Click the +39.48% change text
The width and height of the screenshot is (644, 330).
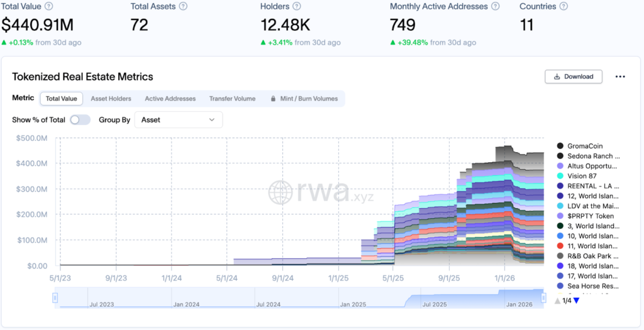point(413,42)
